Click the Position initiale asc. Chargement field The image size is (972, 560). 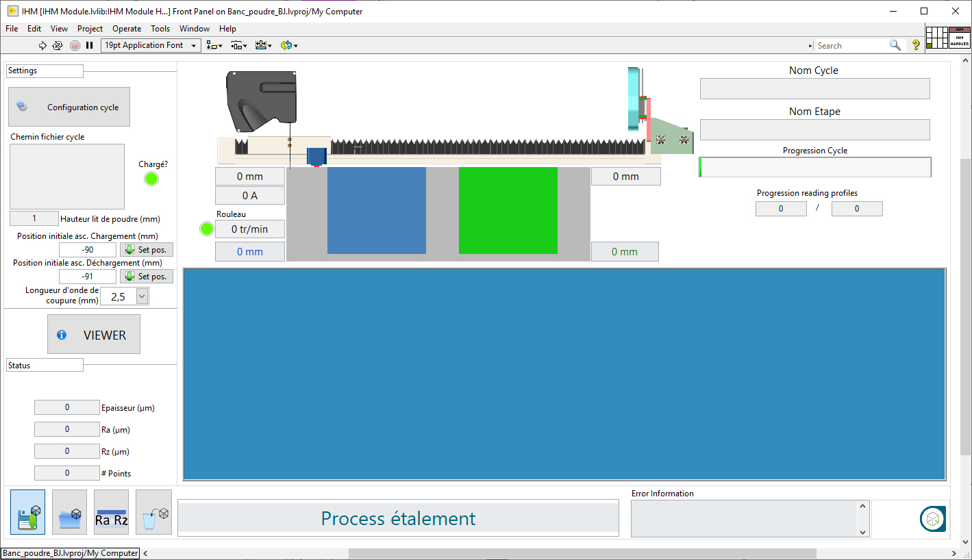click(88, 250)
